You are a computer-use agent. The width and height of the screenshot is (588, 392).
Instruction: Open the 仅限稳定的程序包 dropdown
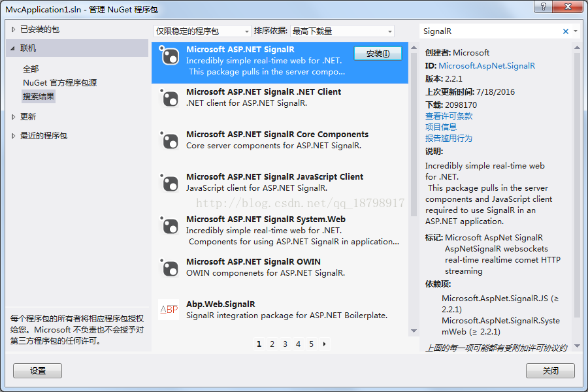pos(202,31)
